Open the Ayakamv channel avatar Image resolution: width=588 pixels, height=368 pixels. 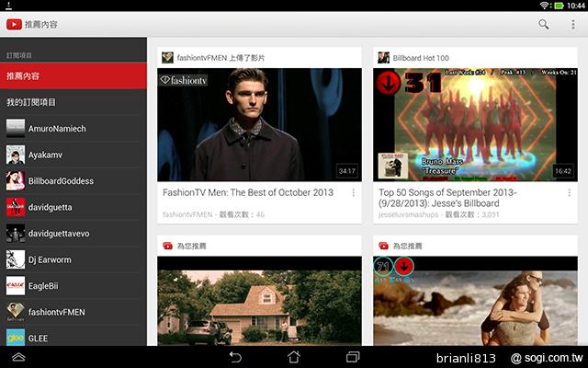(16, 155)
